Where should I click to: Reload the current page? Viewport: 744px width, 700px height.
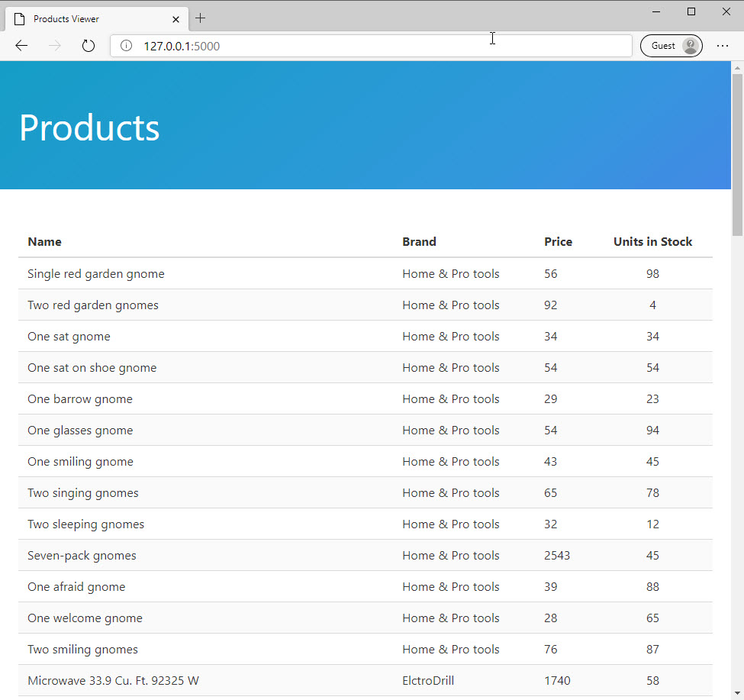coord(88,45)
